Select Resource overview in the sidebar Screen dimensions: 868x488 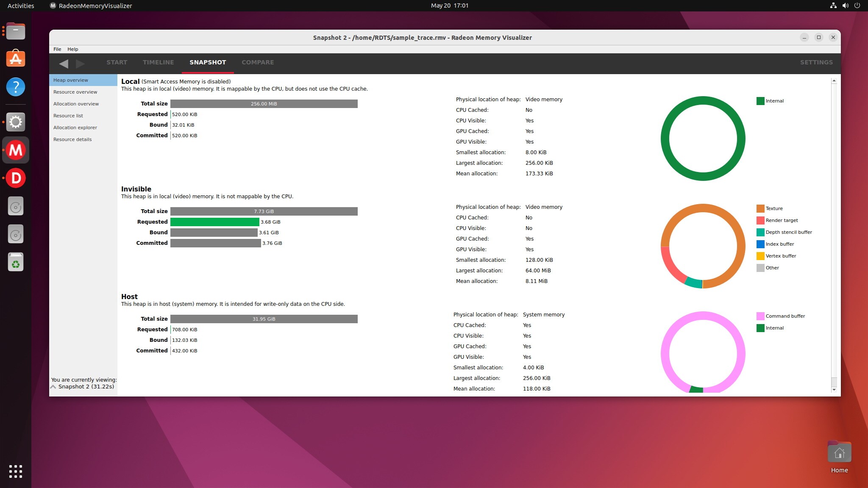75,92
